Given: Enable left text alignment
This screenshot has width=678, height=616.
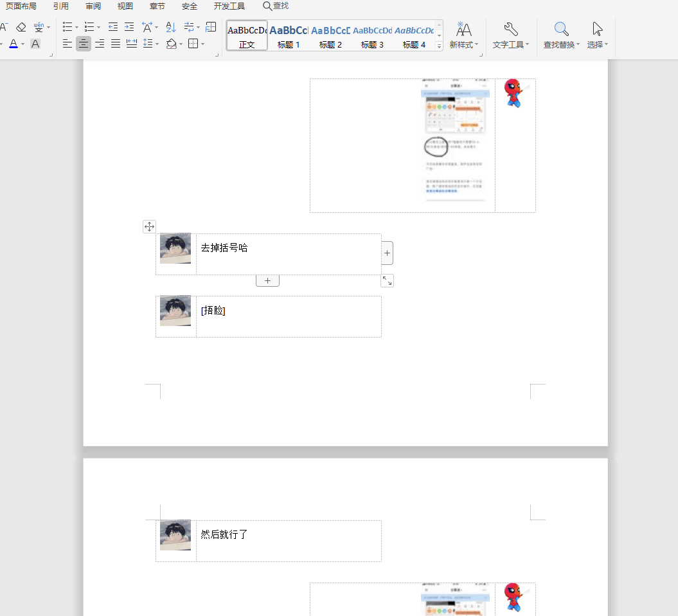Looking at the screenshot, I should pos(67,43).
